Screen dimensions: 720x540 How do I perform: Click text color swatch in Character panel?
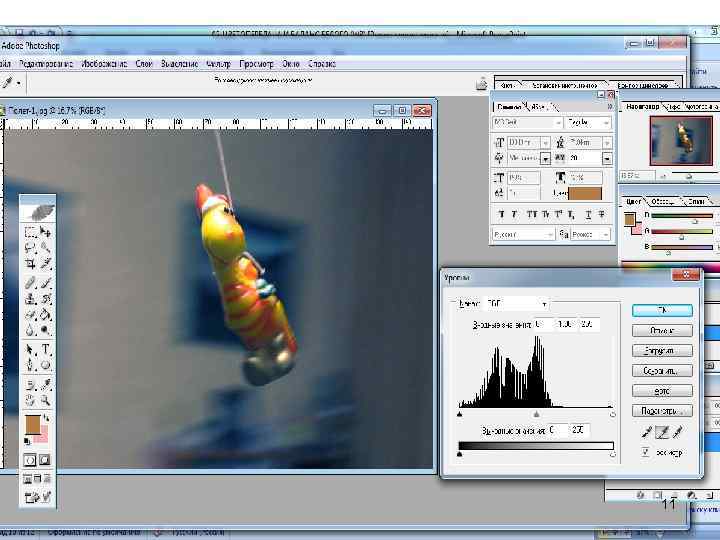point(585,193)
